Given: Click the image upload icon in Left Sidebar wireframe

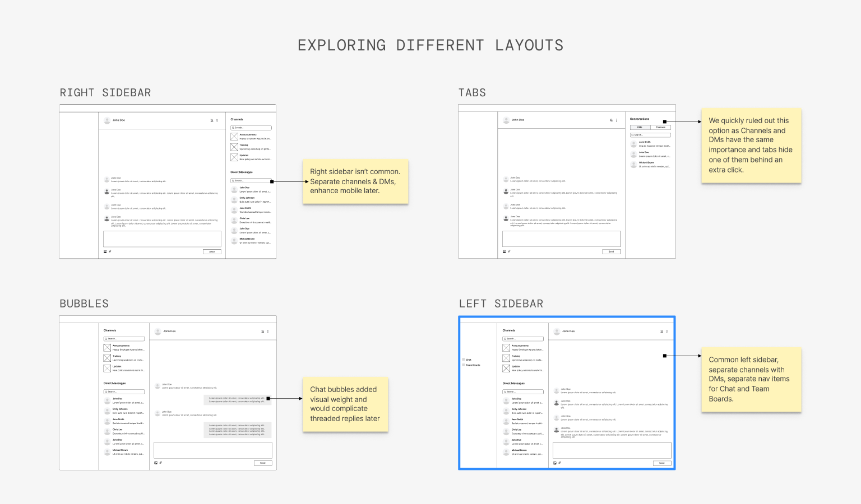Looking at the screenshot, I should 555,463.
